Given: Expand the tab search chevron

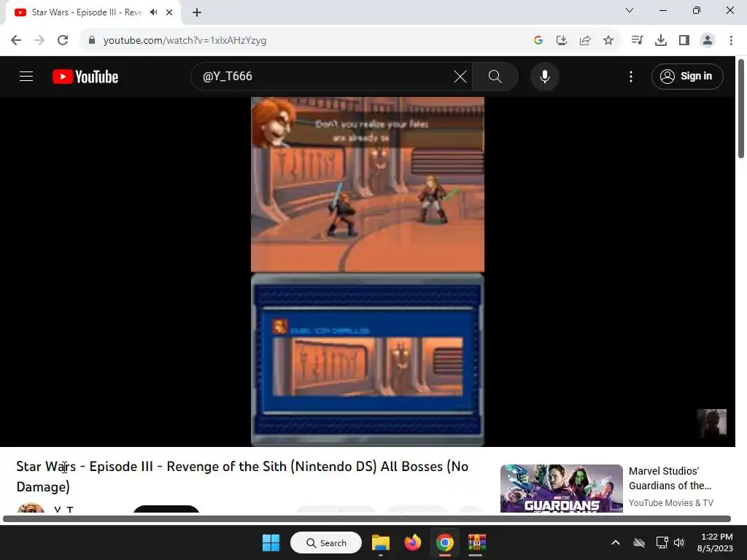Looking at the screenshot, I should [630, 10].
